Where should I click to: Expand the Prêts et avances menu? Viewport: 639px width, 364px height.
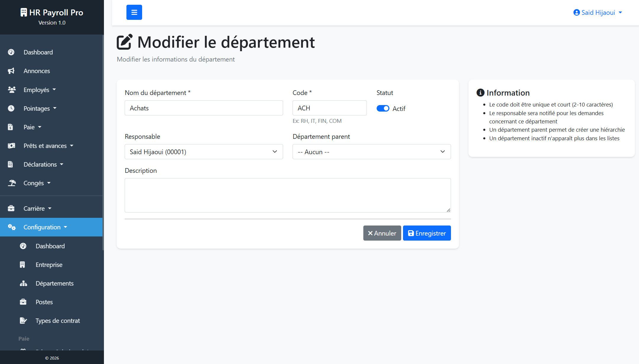tap(51, 146)
